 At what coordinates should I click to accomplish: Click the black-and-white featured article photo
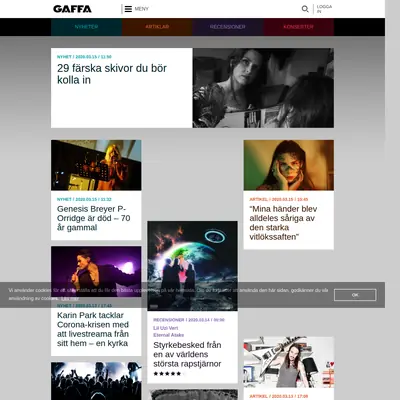click(x=263, y=88)
